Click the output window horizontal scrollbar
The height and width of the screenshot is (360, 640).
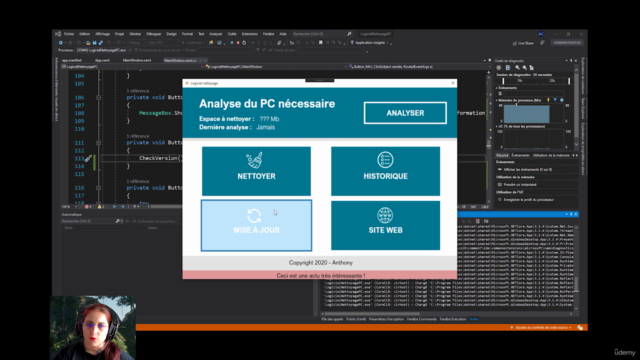pyautogui.click(x=447, y=313)
